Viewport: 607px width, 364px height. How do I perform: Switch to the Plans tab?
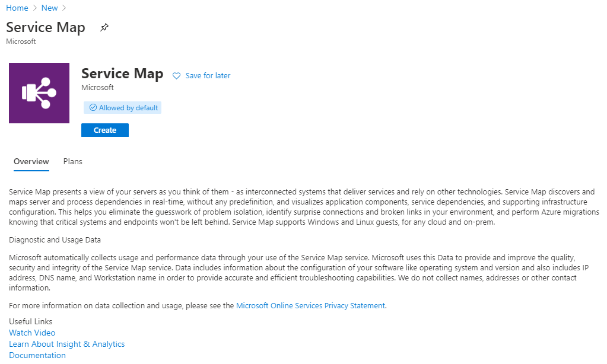pos(73,161)
